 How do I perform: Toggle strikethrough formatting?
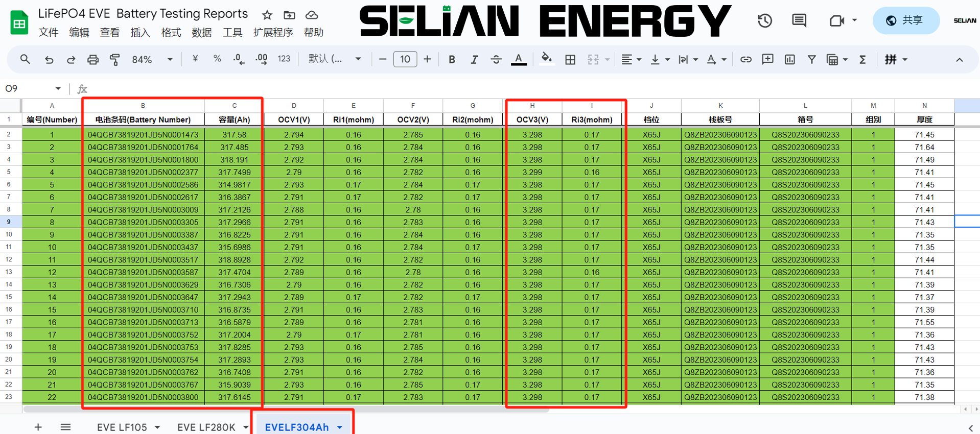[496, 60]
